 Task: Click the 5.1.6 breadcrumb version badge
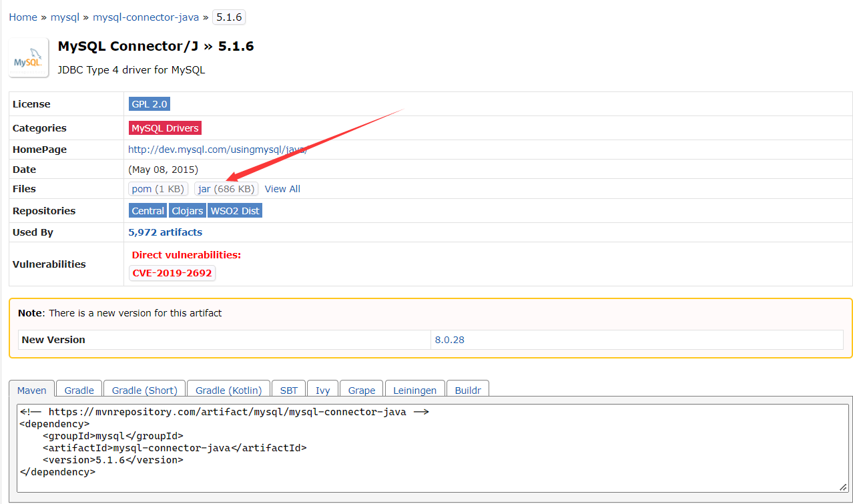click(x=229, y=17)
